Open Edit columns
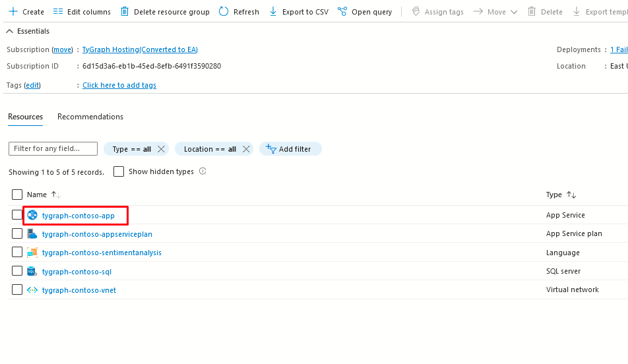This screenshot has height=364, width=628. pos(82,12)
